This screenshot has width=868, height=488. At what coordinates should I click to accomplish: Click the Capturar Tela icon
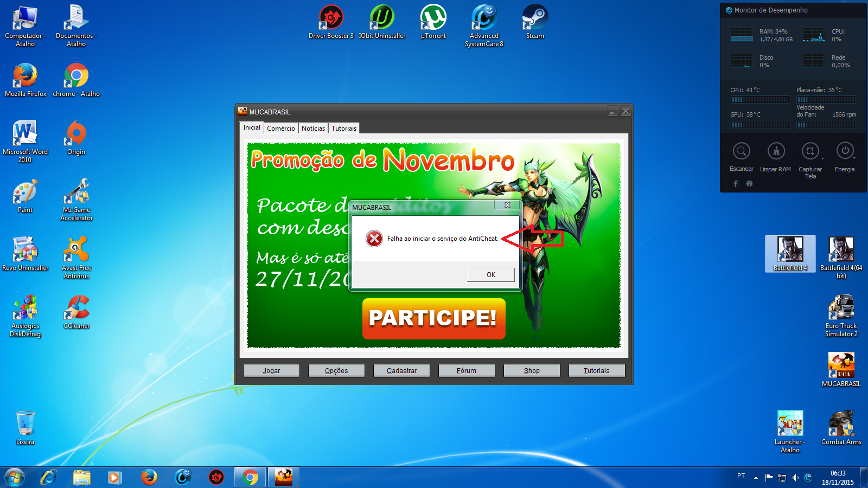pos(810,151)
